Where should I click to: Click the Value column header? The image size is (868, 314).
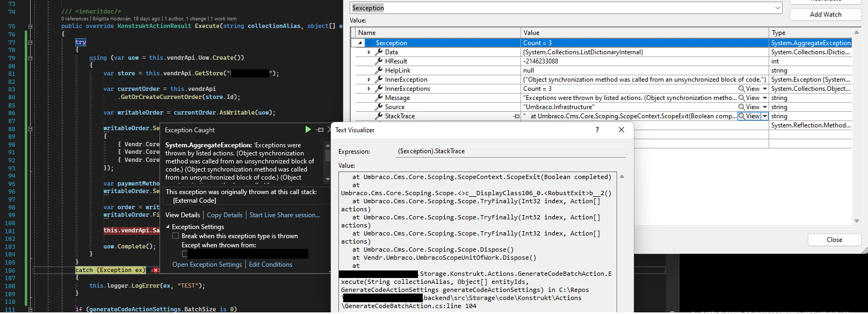tap(645, 33)
